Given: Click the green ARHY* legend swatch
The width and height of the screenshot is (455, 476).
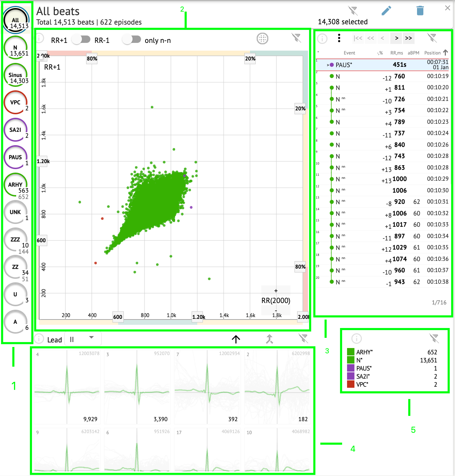Looking at the screenshot, I should [351, 352].
